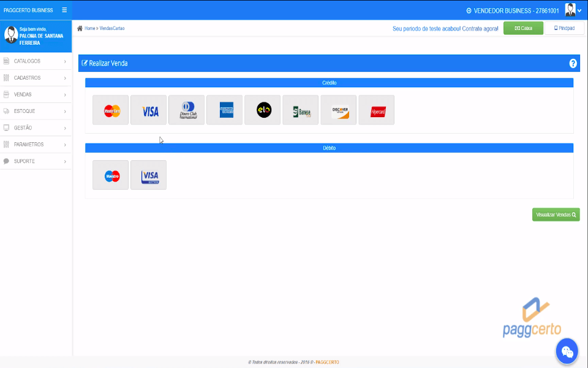Click the Vendas store icon
588x368 pixels.
click(x=6, y=94)
